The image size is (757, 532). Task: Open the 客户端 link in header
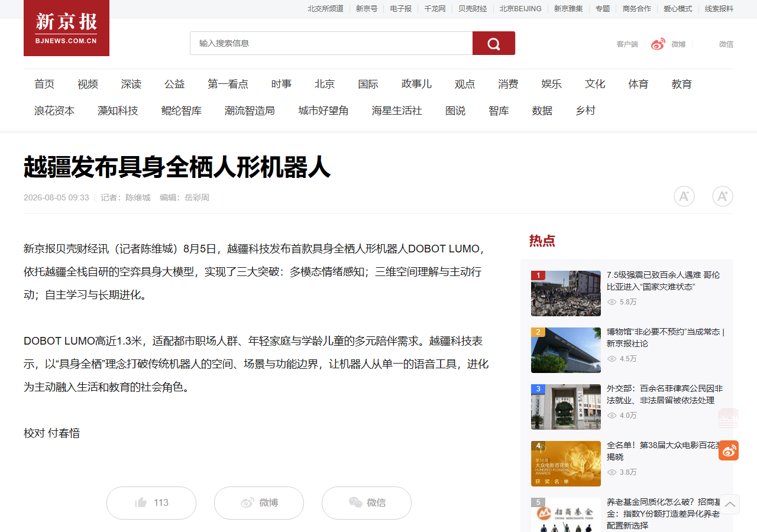(x=627, y=44)
